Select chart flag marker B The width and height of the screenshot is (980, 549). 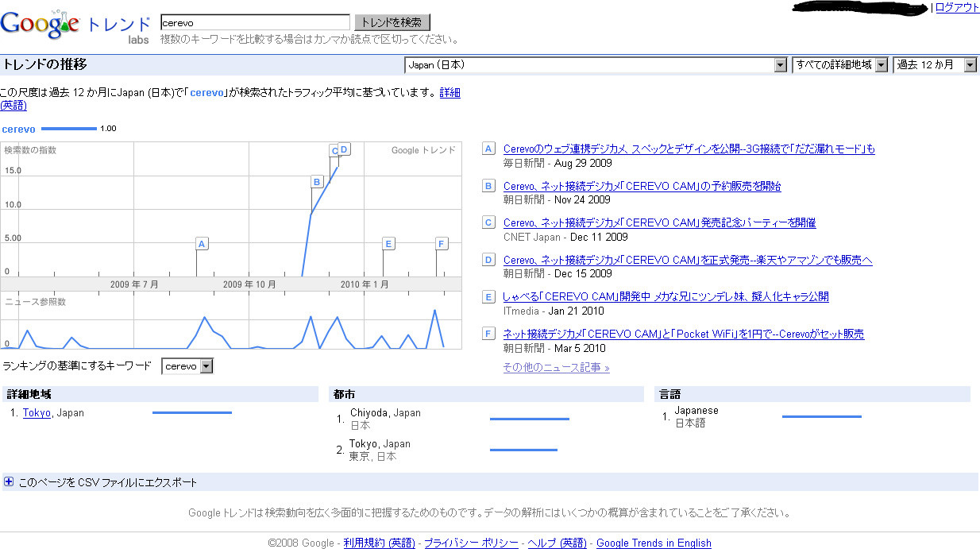coord(316,182)
